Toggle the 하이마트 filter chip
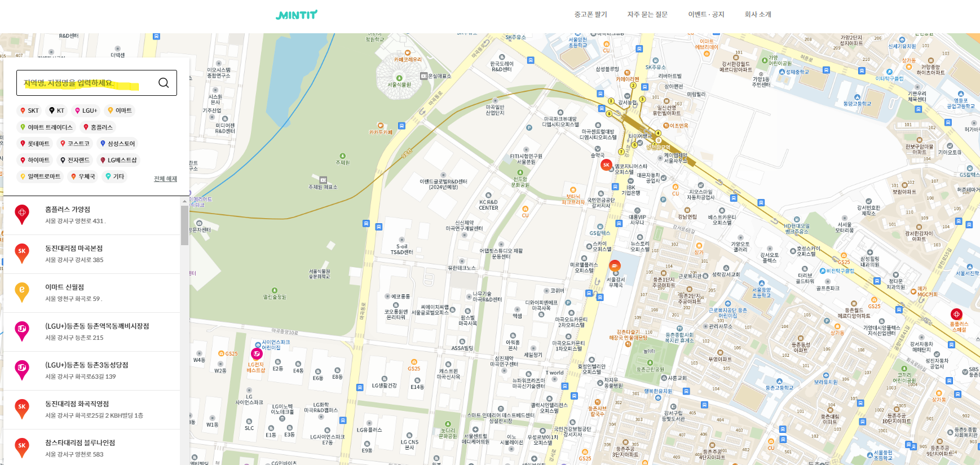This screenshot has width=980, height=465. [35, 160]
